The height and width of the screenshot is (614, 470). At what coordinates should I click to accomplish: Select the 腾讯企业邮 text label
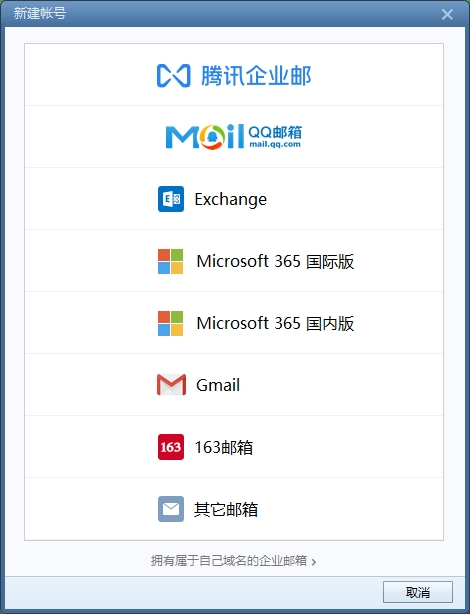(x=256, y=76)
